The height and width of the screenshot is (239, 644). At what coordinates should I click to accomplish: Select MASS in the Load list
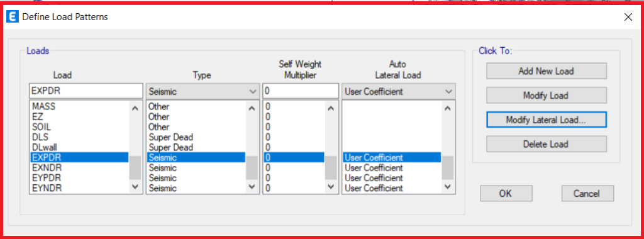pyautogui.click(x=80, y=106)
